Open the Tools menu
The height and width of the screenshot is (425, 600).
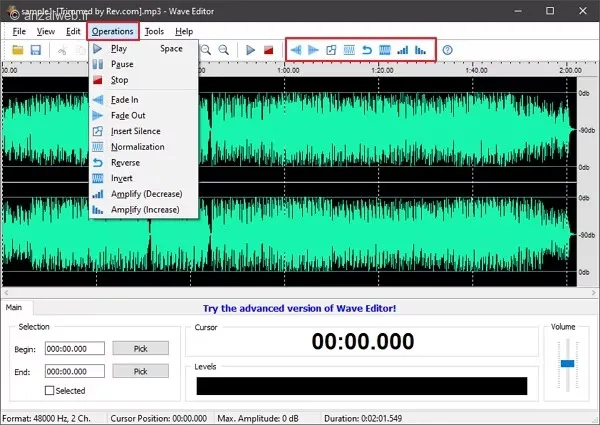[154, 31]
